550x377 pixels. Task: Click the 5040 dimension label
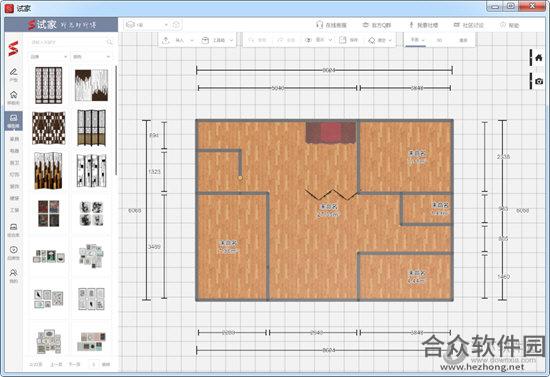(277, 88)
